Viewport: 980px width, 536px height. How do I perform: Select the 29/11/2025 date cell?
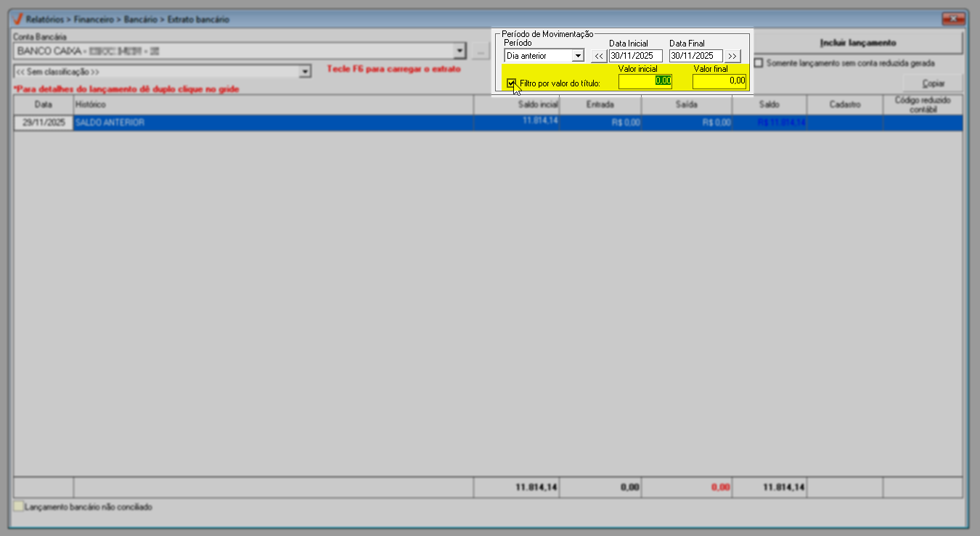pyautogui.click(x=44, y=123)
